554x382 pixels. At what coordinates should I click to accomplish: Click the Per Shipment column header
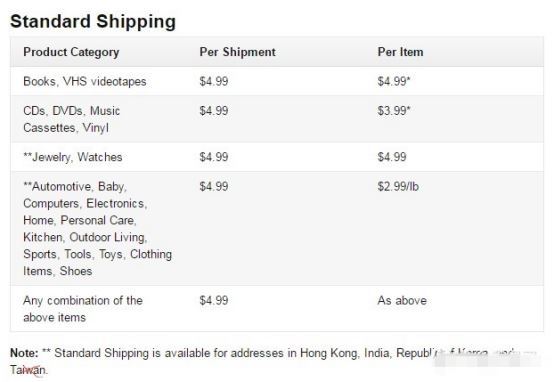tap(237, 52)
